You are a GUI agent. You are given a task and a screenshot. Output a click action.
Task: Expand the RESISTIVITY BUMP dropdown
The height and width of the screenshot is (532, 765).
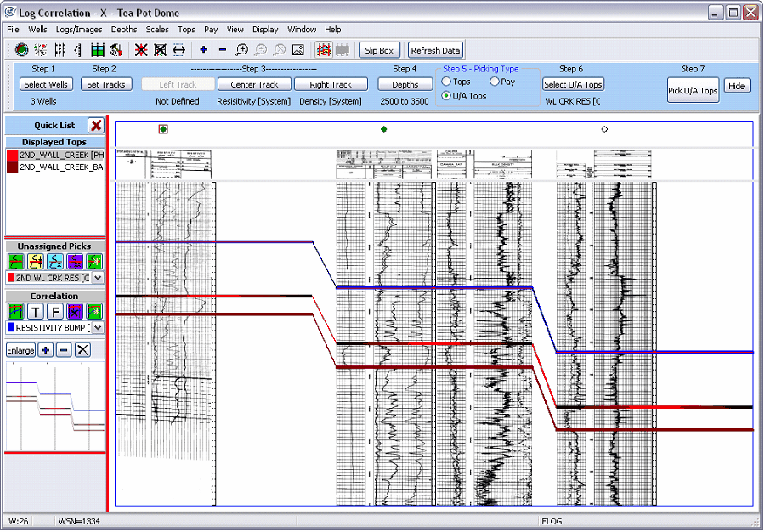(x=98, y=327)
